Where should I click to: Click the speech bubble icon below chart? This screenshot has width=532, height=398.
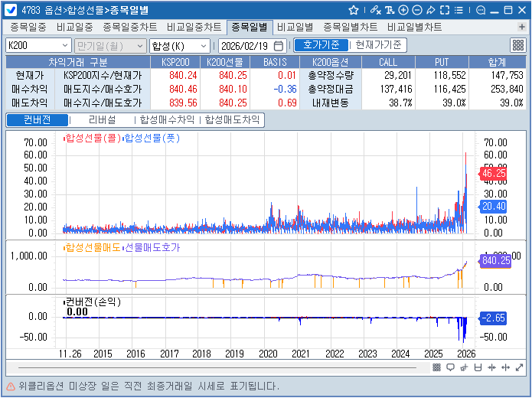[x=450, y=367]
